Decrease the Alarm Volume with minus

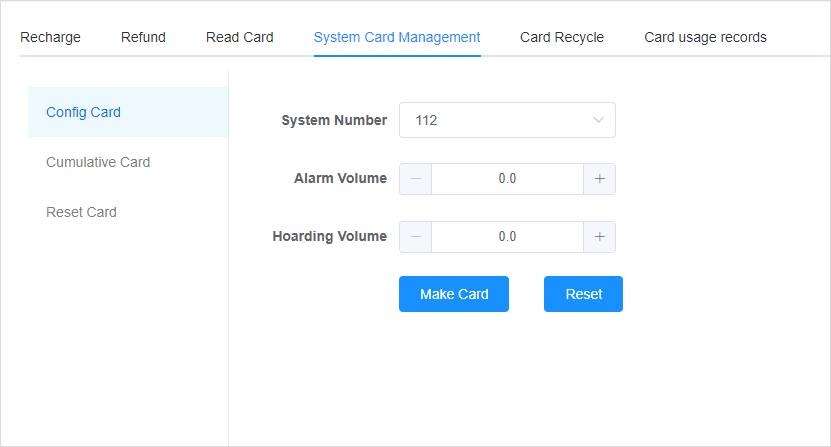click(416, 179)
